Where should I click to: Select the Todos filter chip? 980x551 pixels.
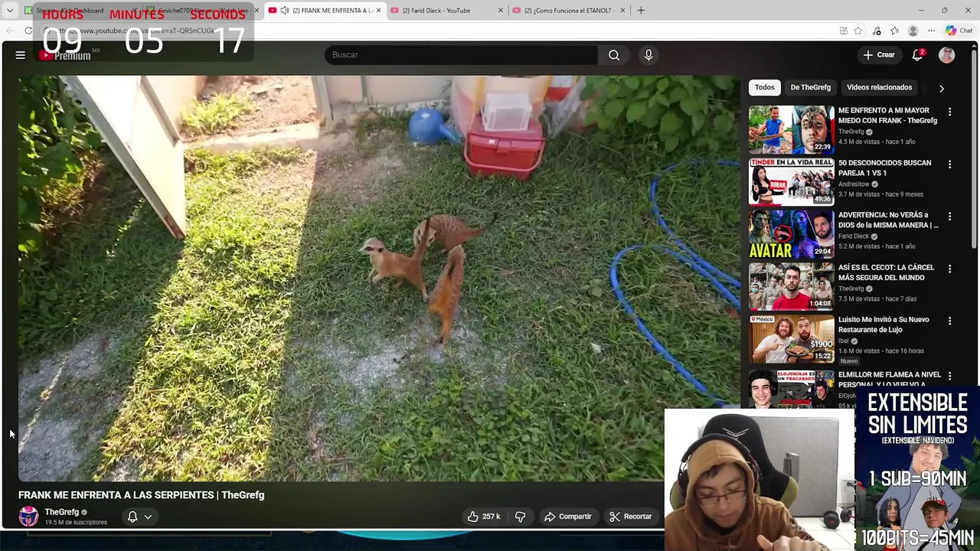(764, 87)
